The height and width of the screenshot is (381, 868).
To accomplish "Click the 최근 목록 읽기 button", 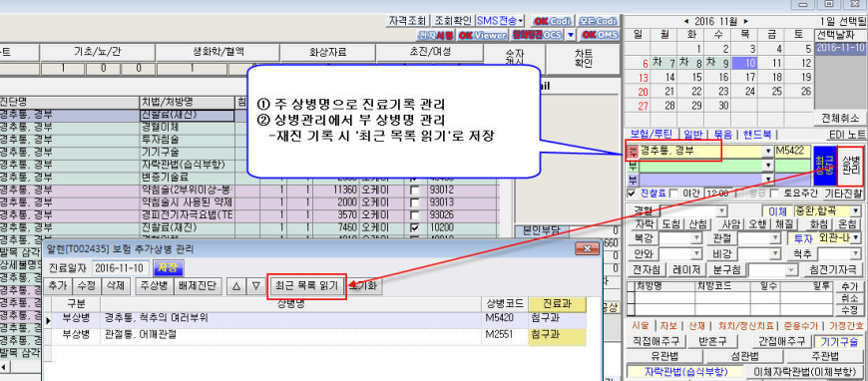I will tap(307, 286).
